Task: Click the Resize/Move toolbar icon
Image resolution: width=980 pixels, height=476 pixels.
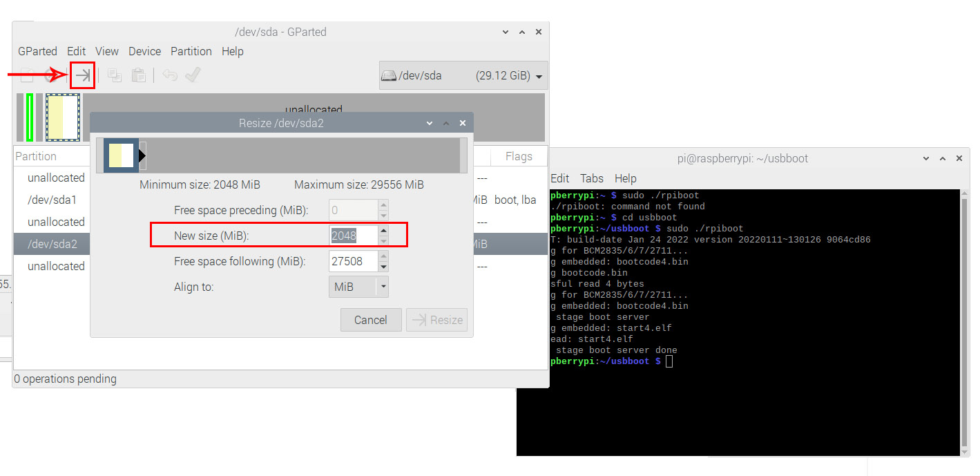Action: (x=83, y=75)
